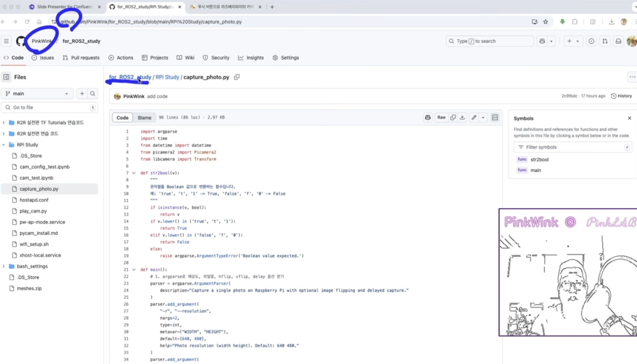Switch to Code view toggle
Image resolution: width=637 pixels, height=364 pixels.
[122, 117]
